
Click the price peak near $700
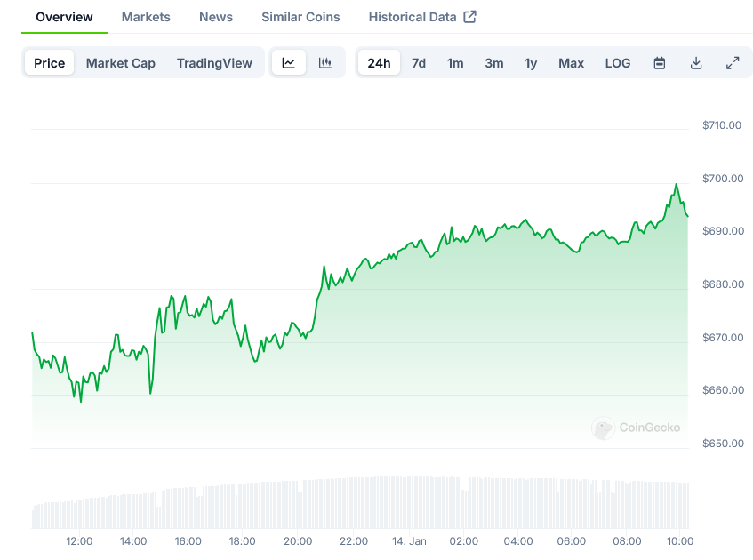pyautogui.click(x=676, y=185)
